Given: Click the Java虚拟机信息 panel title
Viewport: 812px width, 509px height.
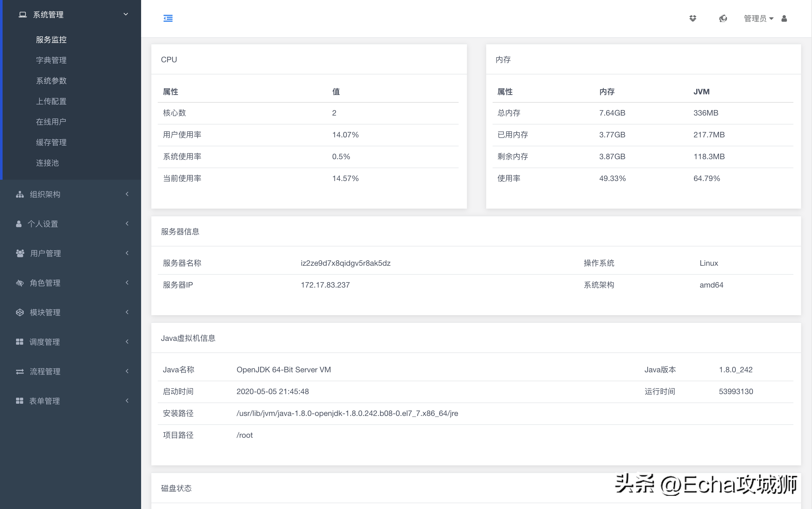Looking at the screenshot, I should click(x=188, y=338).
